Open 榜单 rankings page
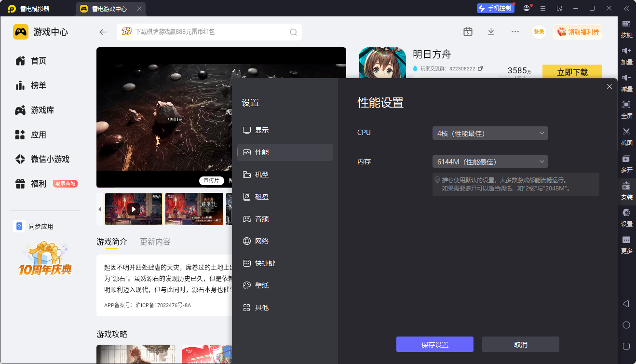This screenshot has height=364, width=636. point(31,85)
